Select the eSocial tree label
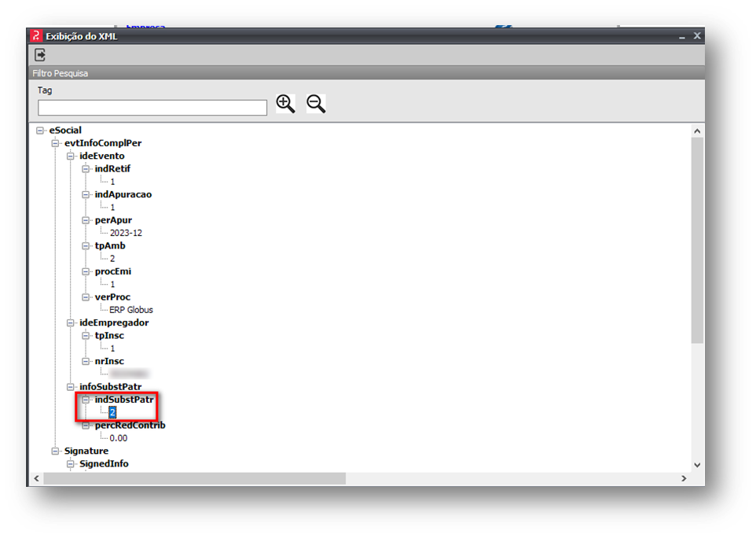 65,131
